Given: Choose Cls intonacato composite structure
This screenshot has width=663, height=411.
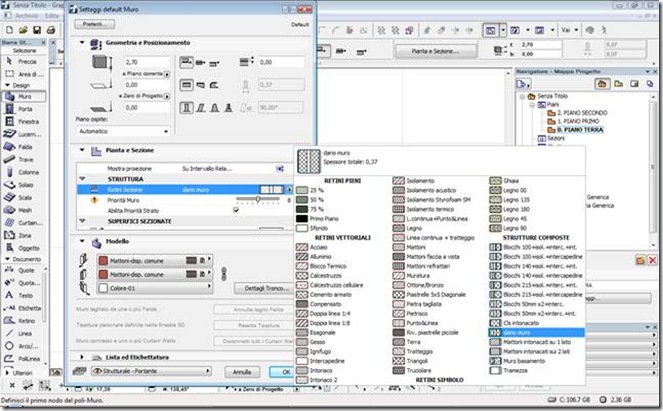Looking at the screenshot, I should [x=514, y=323].
